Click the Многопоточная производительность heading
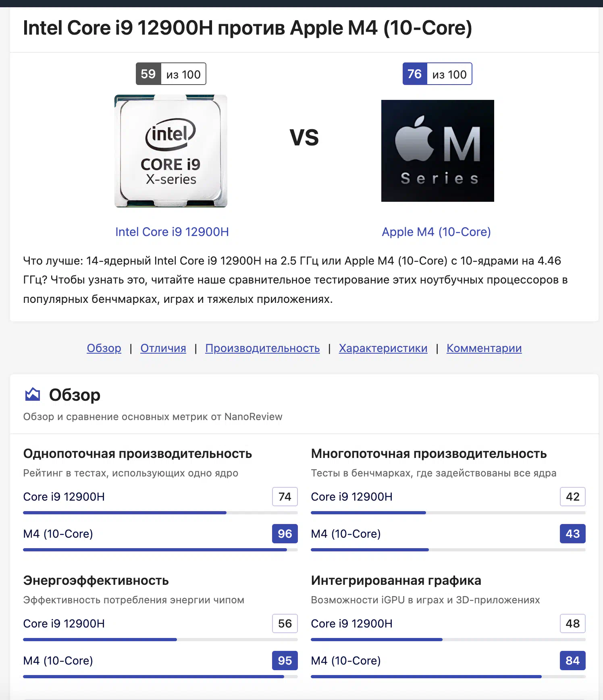 coord(429,454)
